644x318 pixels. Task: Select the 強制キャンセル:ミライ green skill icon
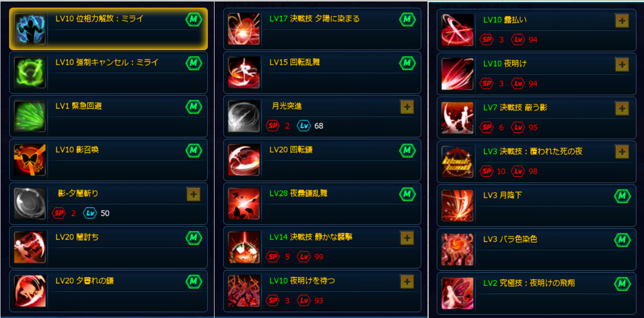(x=30, y=72)
